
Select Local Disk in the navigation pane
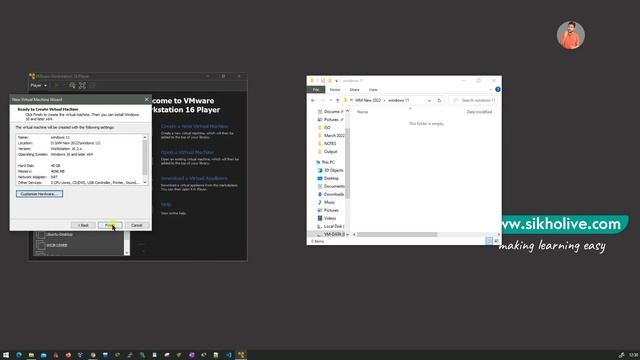pos(333,226)
